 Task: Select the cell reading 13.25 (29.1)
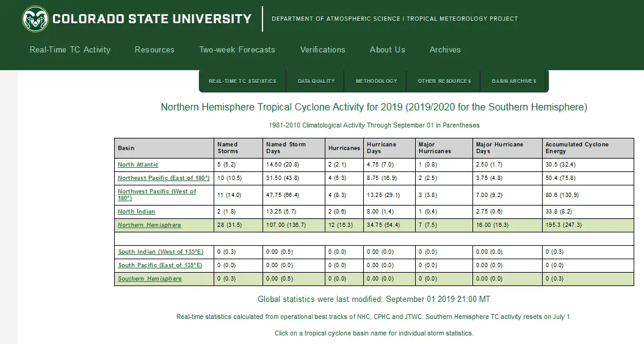389,195
